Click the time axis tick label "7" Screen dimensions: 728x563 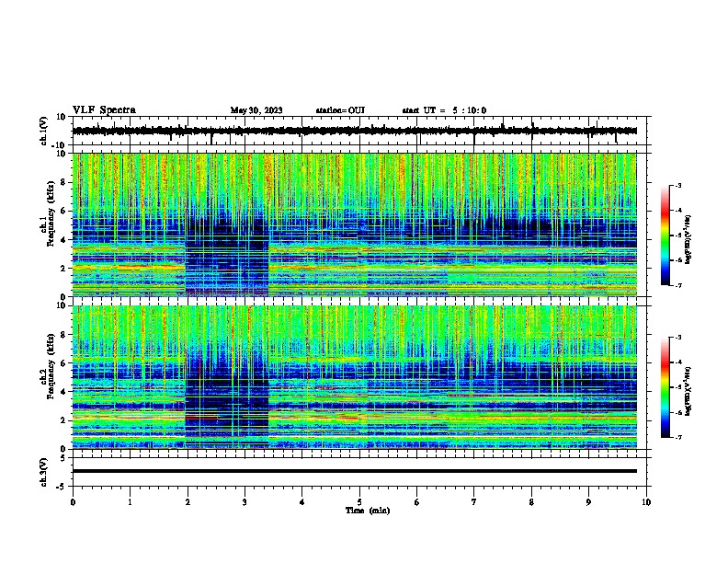pos(474,502)
